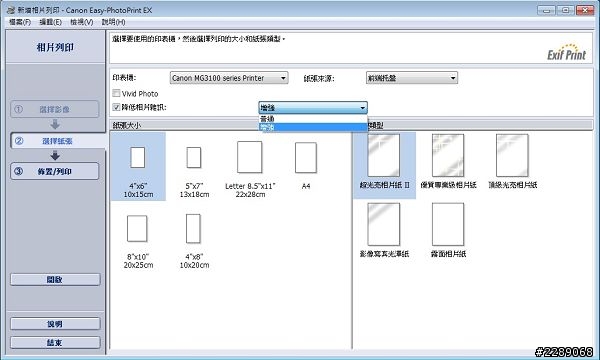This screenshot has width=600, height=360.
Task: Select the Photo Paper Plus Glossy II media icon
Action: point(383,155)
